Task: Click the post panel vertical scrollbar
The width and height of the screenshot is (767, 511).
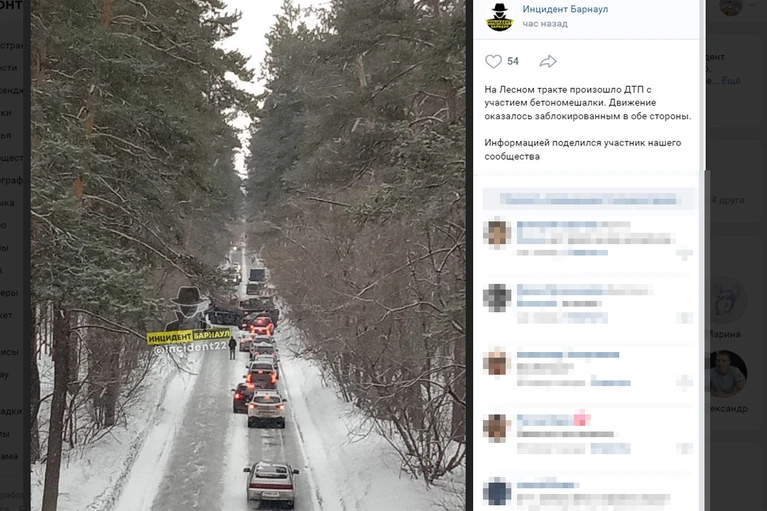Action: click(x=706, y=340)
